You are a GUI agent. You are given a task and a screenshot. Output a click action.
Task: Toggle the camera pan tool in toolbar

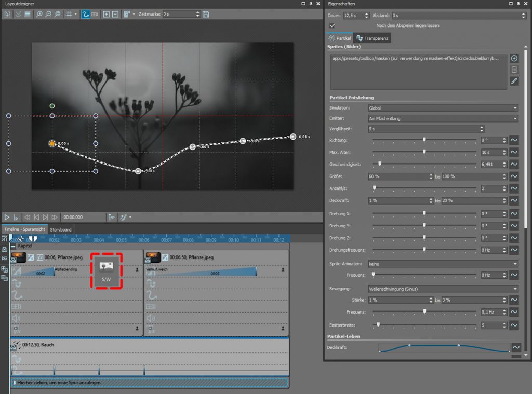coord(95,14)
